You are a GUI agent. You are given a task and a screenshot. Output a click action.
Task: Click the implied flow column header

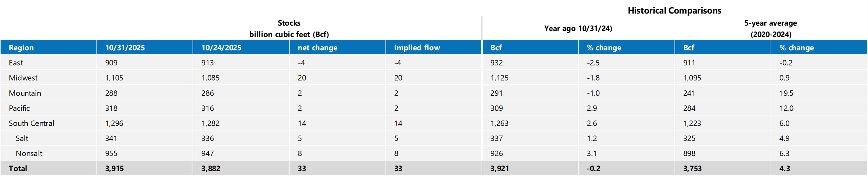coord(417,48)
